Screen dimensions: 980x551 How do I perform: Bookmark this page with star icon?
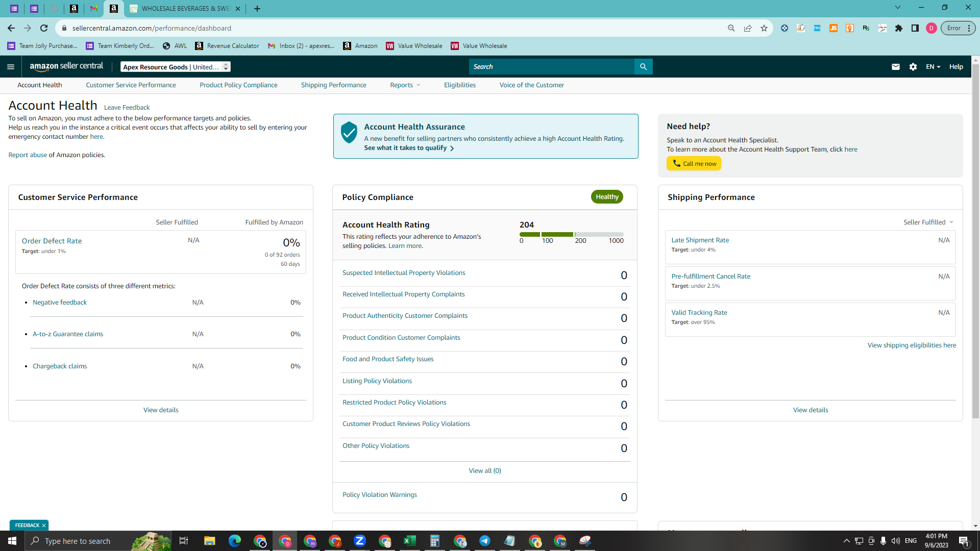(x=764, y=28)
